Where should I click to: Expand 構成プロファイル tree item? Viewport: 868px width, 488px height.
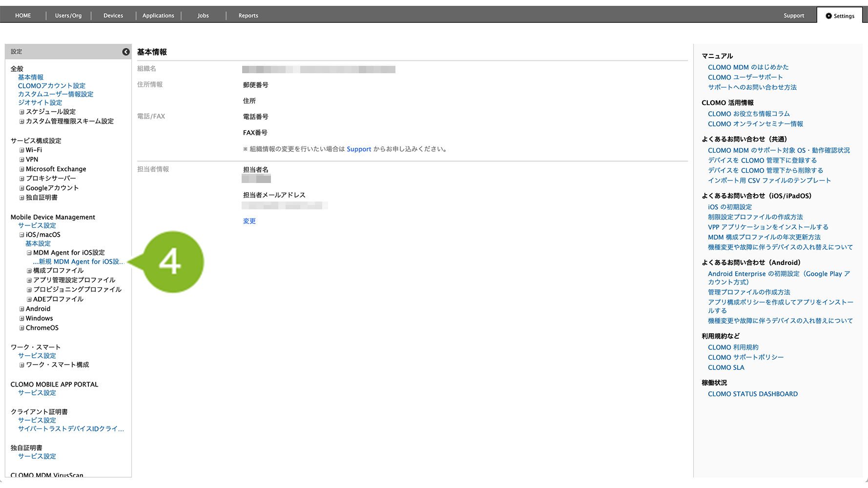[29, 271]
